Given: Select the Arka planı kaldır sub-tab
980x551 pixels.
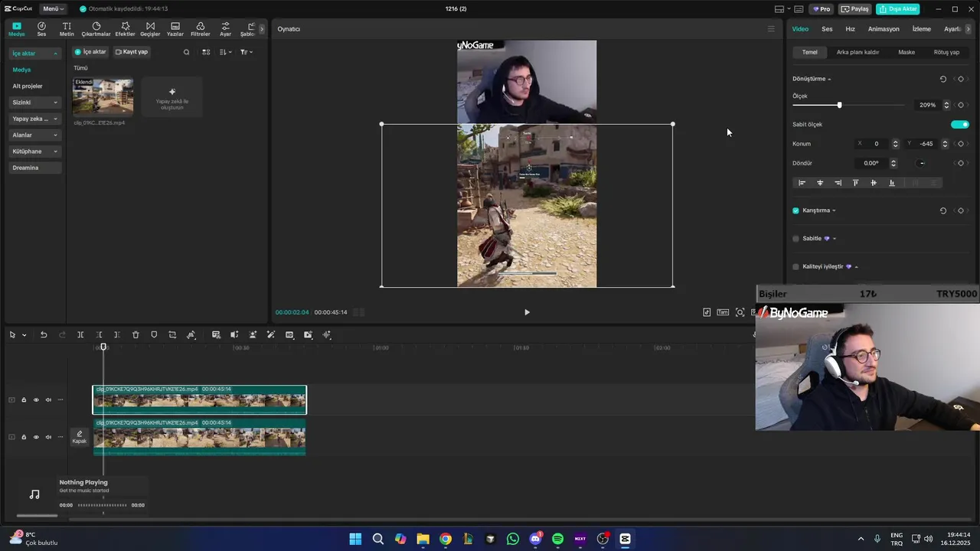Looking at the screenshot, I should click(x=857, y=52).
